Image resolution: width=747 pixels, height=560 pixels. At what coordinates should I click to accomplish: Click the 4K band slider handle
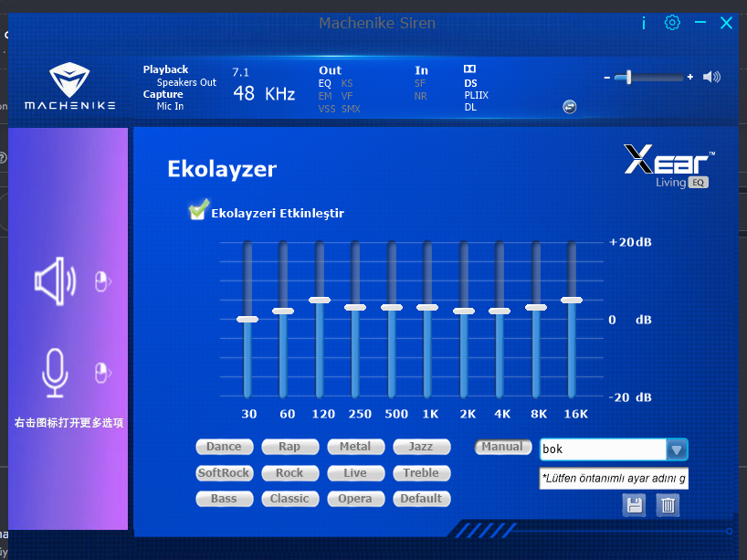click(x=500, y=311)
